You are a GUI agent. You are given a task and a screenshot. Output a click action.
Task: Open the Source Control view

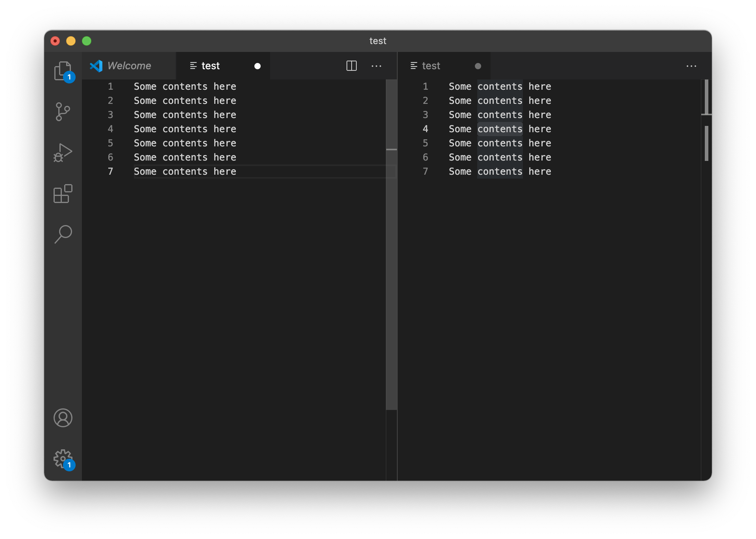pyautogui.click(x=63, y=112)
